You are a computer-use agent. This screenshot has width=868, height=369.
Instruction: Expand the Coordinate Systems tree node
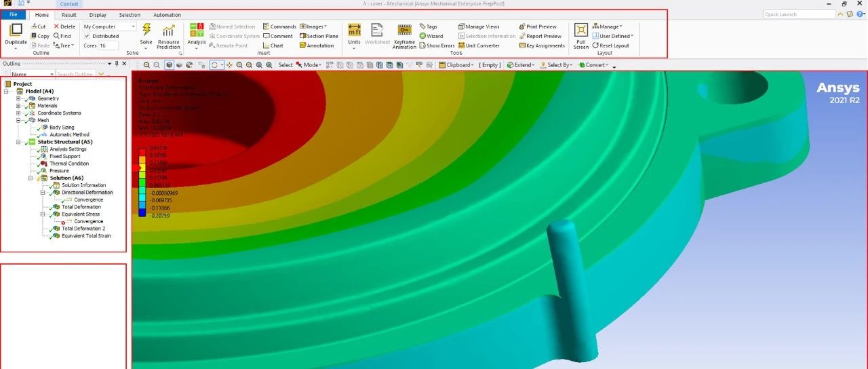[18, 113]
